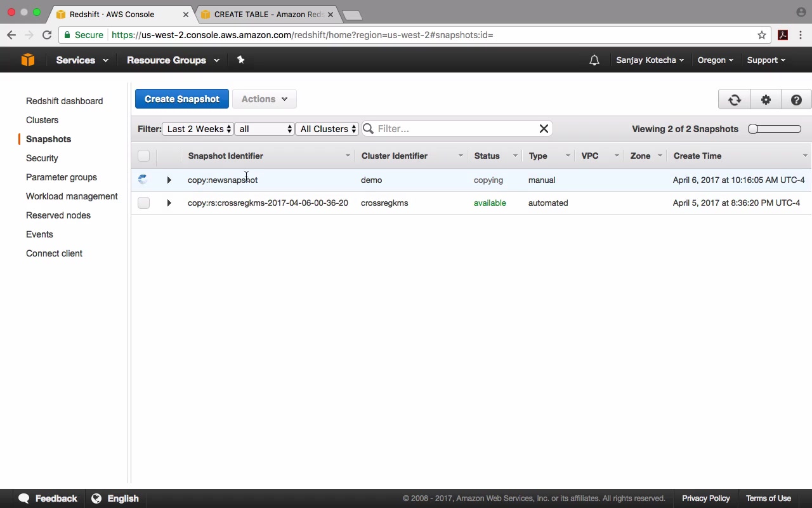Select the crossregkms snapshot checkbox
Image resolution: width=812 pixels, height=508 pixels.
[x=144, y=203]
